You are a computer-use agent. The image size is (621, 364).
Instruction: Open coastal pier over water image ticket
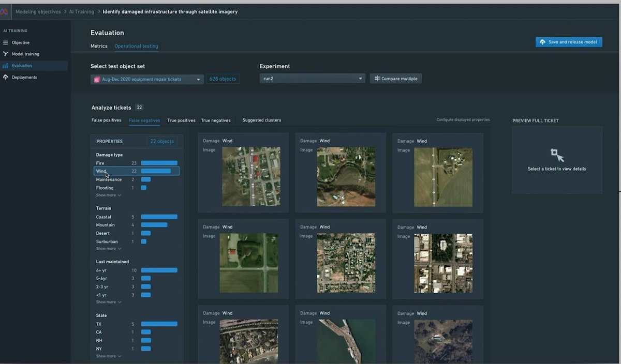pyautogui.click(x=347, y=341)
